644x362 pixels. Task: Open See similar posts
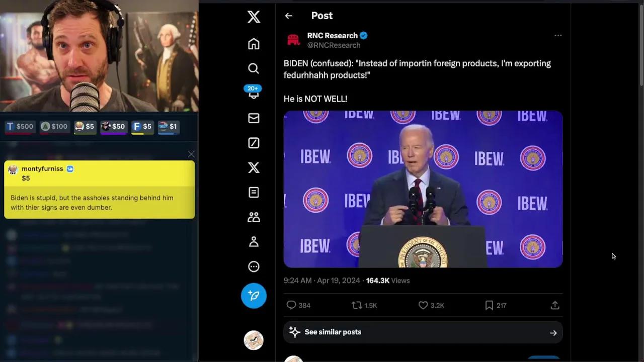423,332
